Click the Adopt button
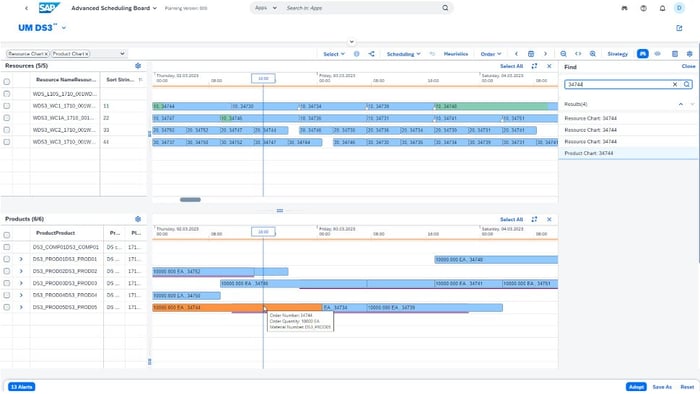The image size is (700, 394). 636,387
